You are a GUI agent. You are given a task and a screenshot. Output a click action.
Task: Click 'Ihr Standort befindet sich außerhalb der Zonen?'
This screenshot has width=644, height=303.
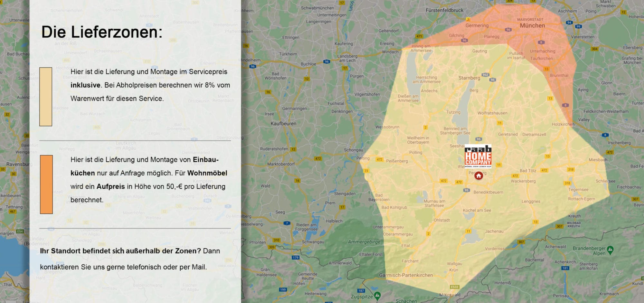[x=120, y=251]
